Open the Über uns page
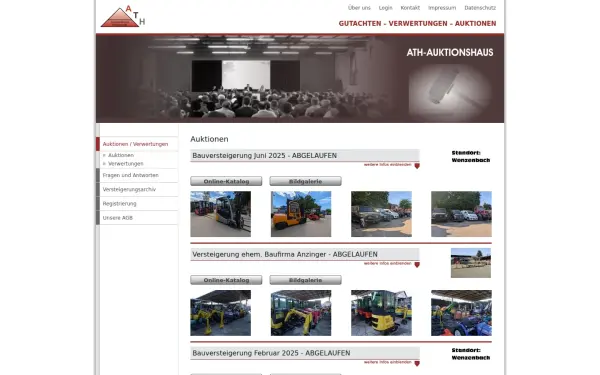600x375 pixels. coord(359,8)
